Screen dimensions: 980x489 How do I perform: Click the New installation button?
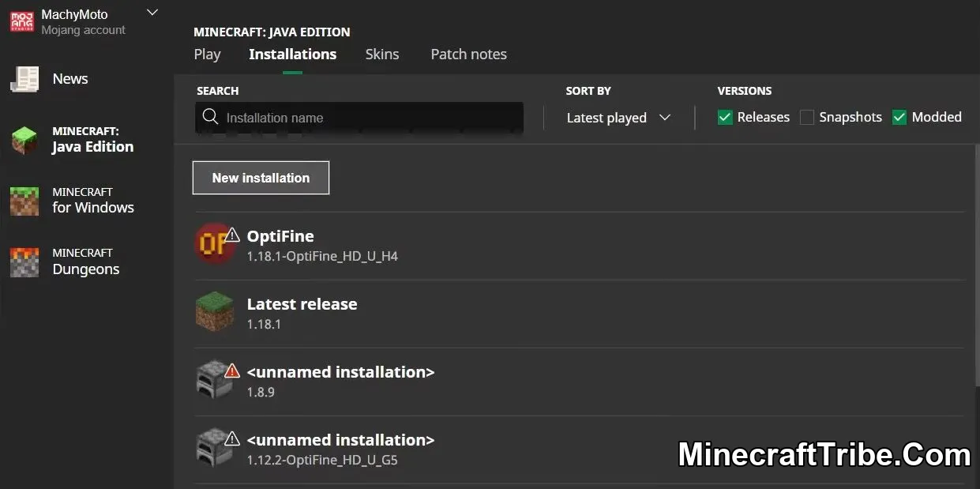click(261, 178)
